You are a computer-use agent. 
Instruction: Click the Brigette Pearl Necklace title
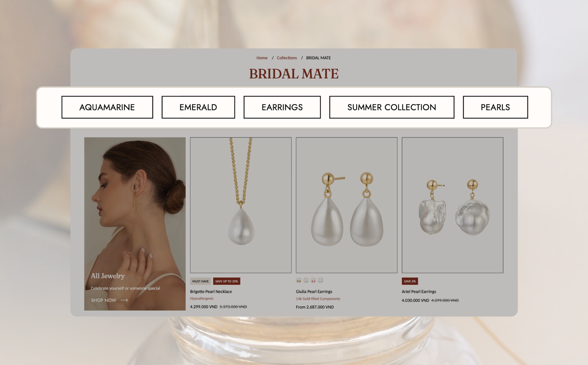point(211,292)
